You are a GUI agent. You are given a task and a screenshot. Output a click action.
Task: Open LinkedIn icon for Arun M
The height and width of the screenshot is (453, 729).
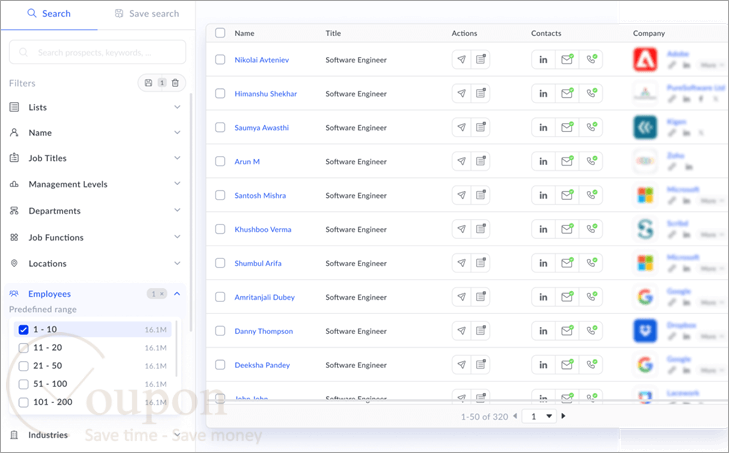click(x=543, y=161)
